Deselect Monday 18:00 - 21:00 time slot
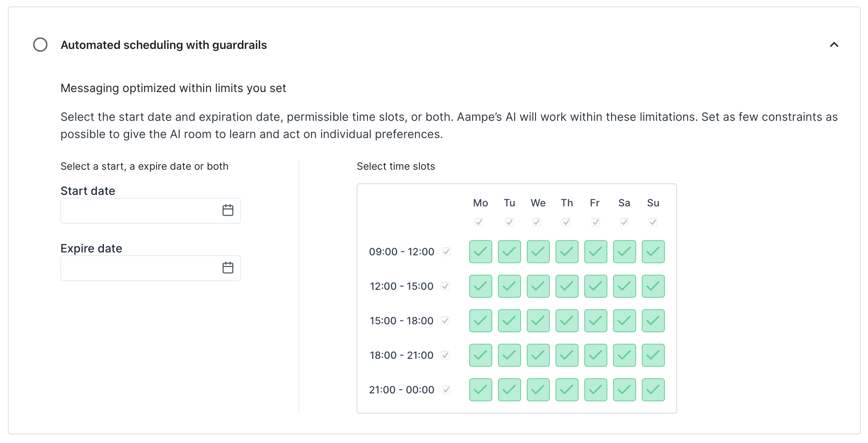Image resolution: width=868 pixels, height=443 pixels. (481, 355)
